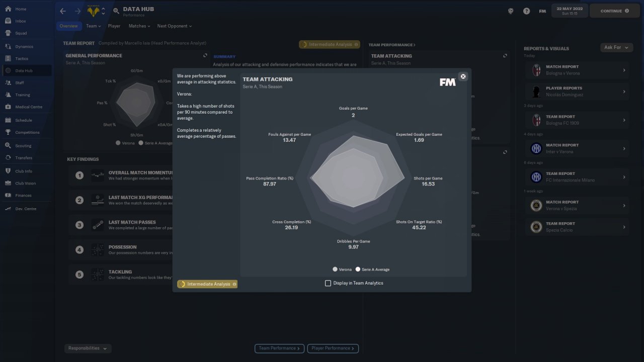
Task: Toggle the Verona legend in the Team Attacking dialog
Action: 342,269
